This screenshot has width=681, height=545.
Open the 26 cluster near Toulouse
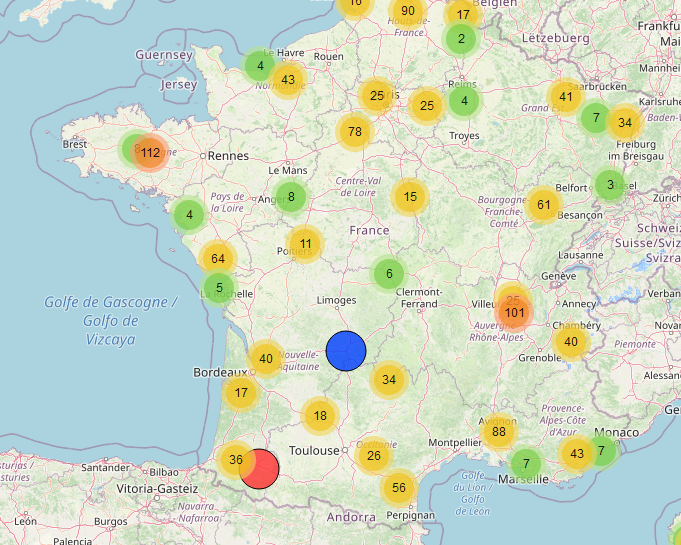click(x=373, y=456)
